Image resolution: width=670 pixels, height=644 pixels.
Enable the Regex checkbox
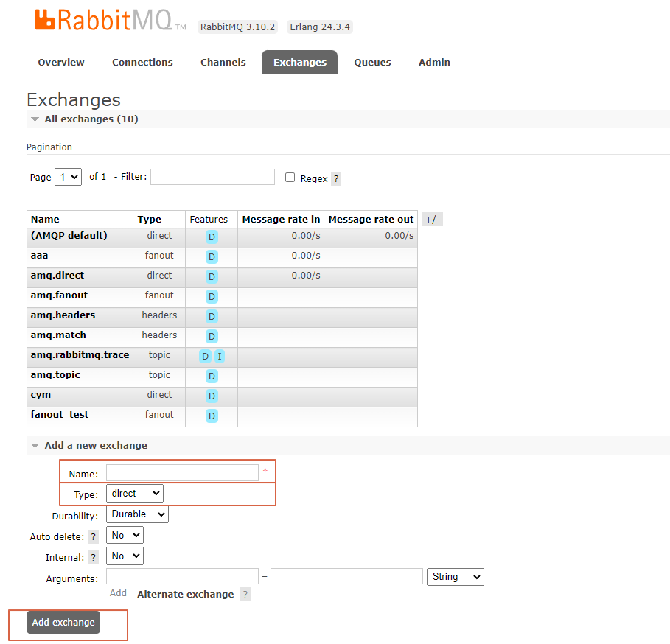(290, 178)
